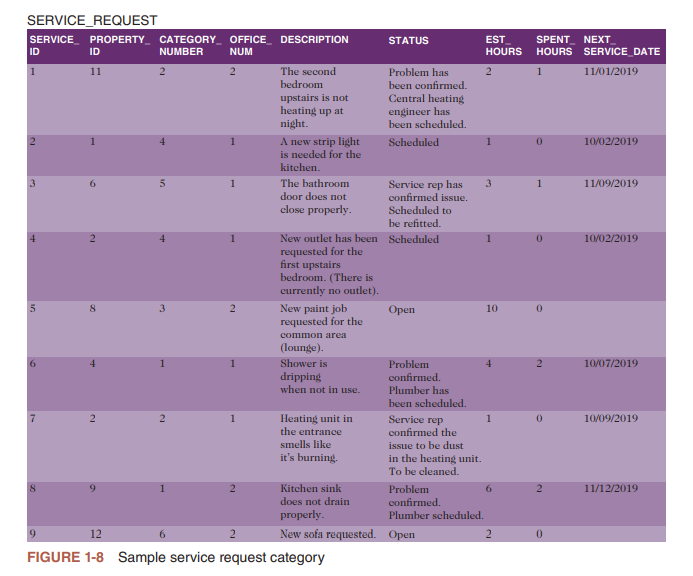Click Open status for sofa request row
This screenshot has height=576, width=693.
(402, 534)
